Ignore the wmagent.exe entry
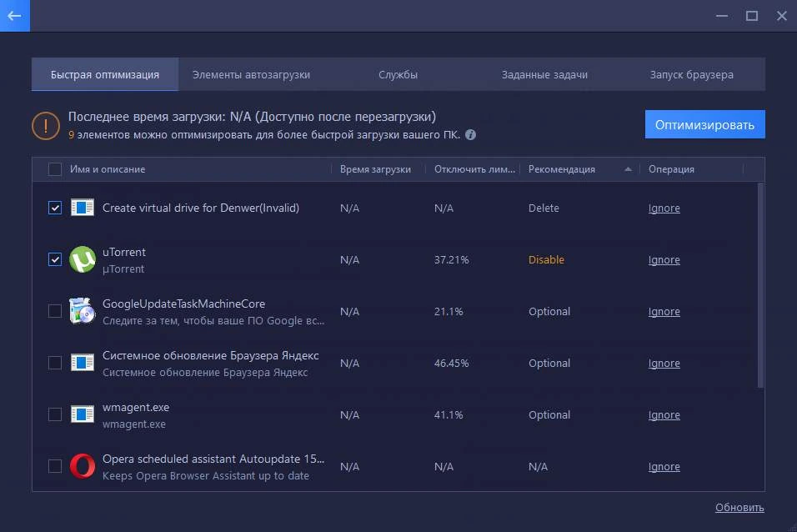The width and height of the screenshot is (797, 532). 664,415
